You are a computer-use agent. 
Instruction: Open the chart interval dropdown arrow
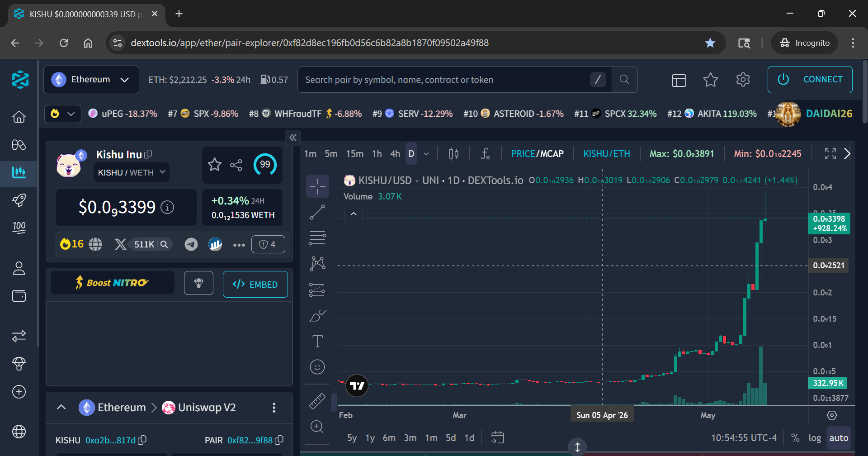coord(426,154)
